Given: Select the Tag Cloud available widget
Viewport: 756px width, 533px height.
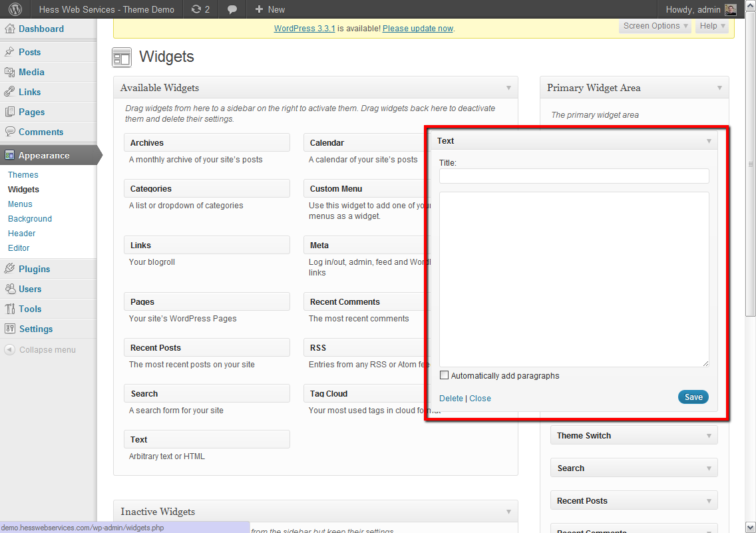Looking at the screenshot, I should coord(367,393).
